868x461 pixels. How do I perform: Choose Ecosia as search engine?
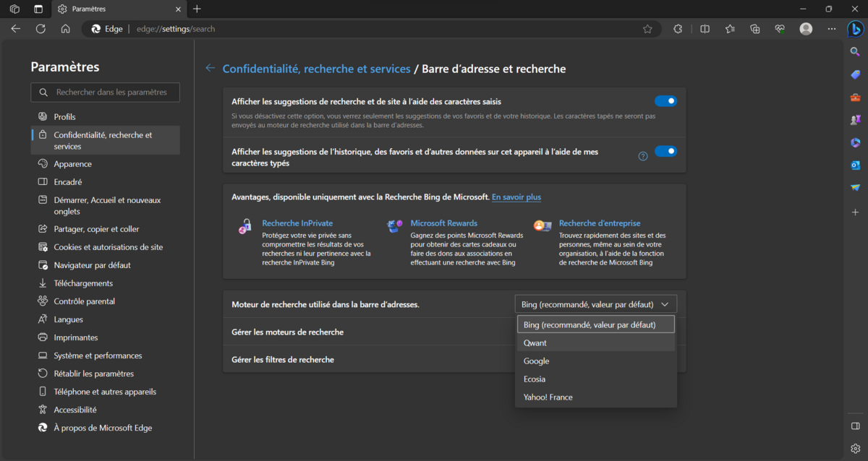coord(596,379)
